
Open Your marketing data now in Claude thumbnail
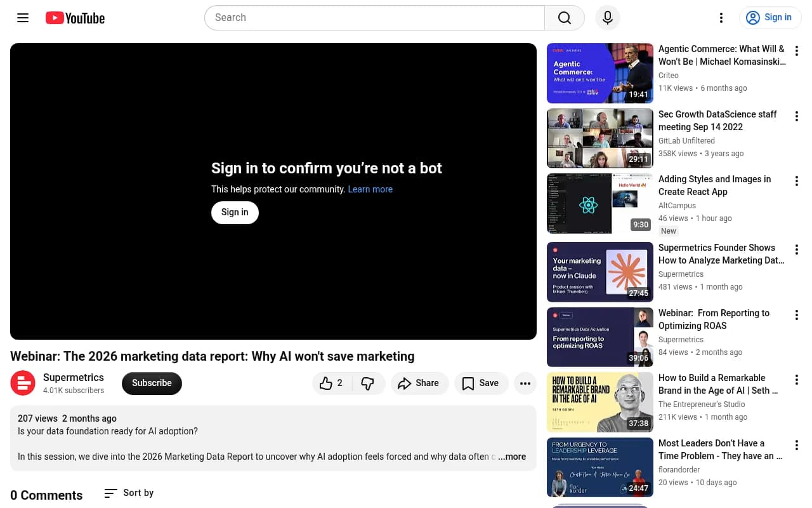pyautogui.click(x=600, y=272)
